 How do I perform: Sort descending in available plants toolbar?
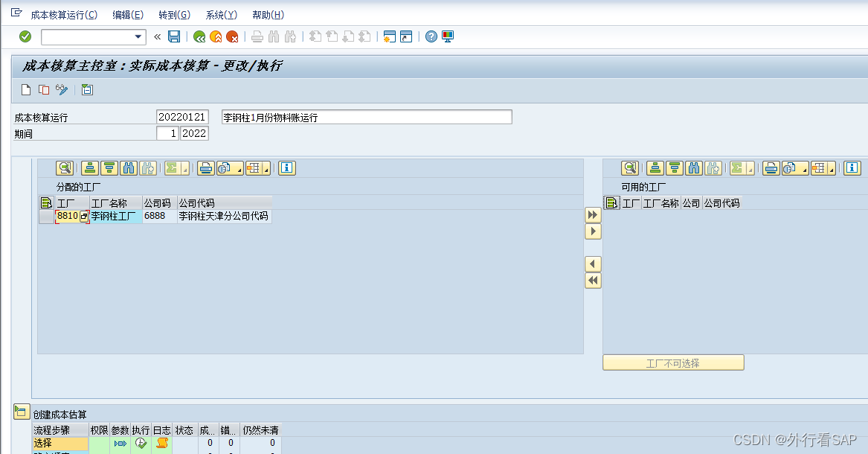click(675, 167)
